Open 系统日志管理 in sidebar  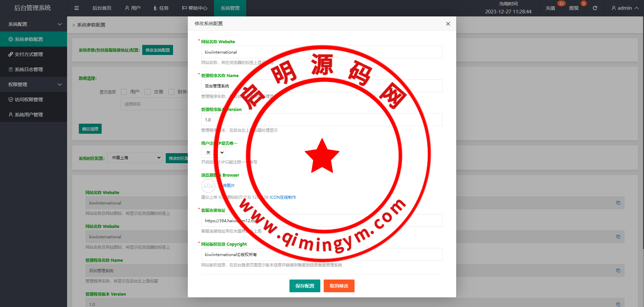pos(29,69)
